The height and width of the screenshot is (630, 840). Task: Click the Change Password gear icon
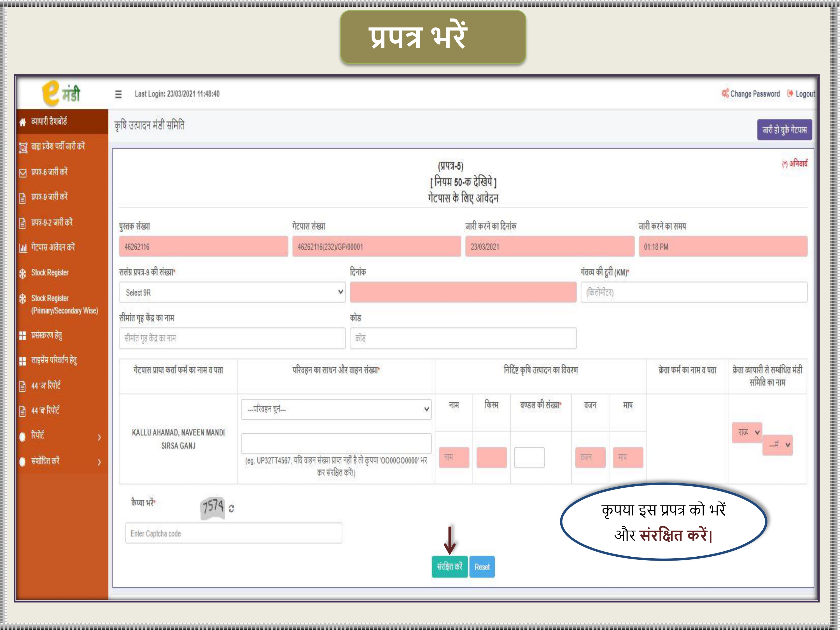click(725, 93)
